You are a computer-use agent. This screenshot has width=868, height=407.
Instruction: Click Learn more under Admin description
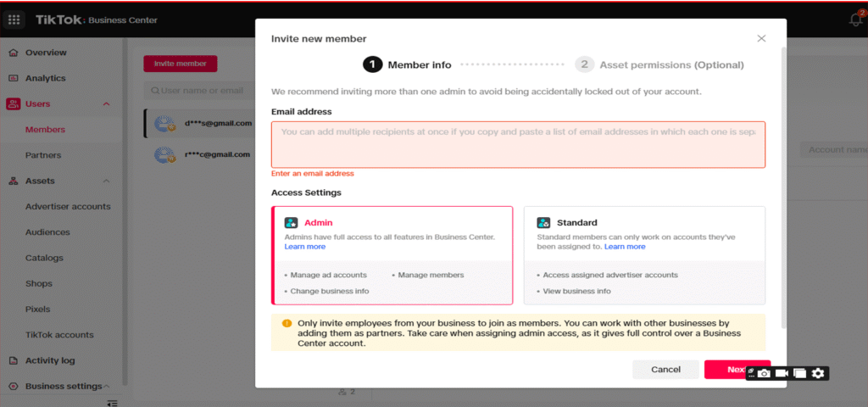pyautogui.click(x=304, y=247)
